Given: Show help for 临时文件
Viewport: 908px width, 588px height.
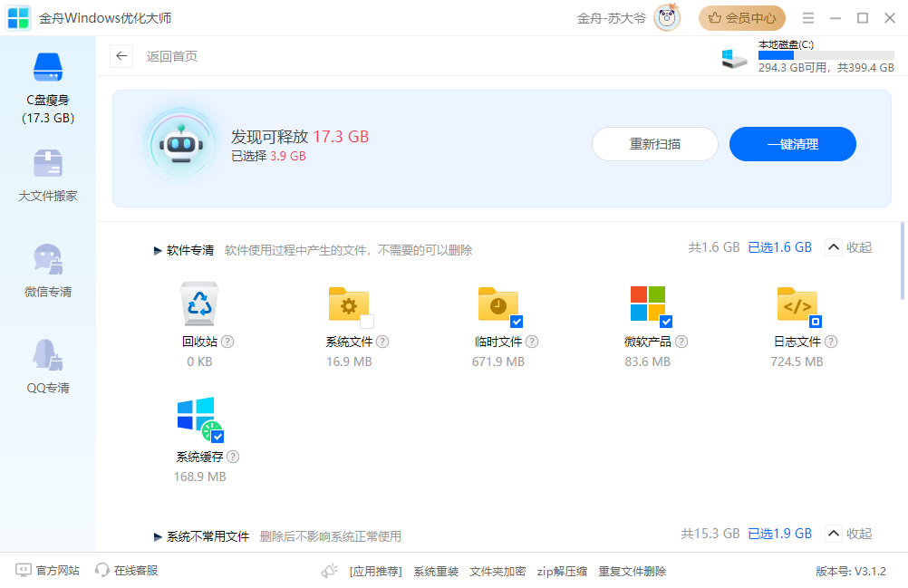Looking at the screenshot, I should pos(532,342).
